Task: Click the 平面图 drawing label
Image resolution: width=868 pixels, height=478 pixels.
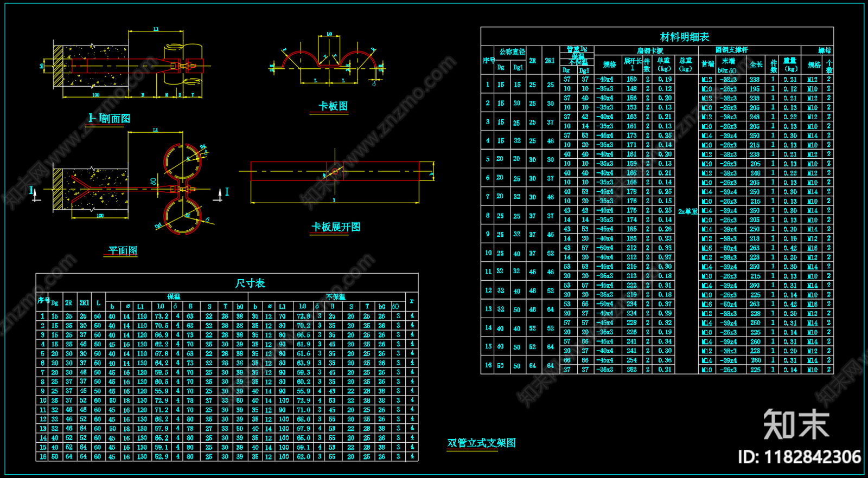Action: pyautogui.click(x=123, y=250)
